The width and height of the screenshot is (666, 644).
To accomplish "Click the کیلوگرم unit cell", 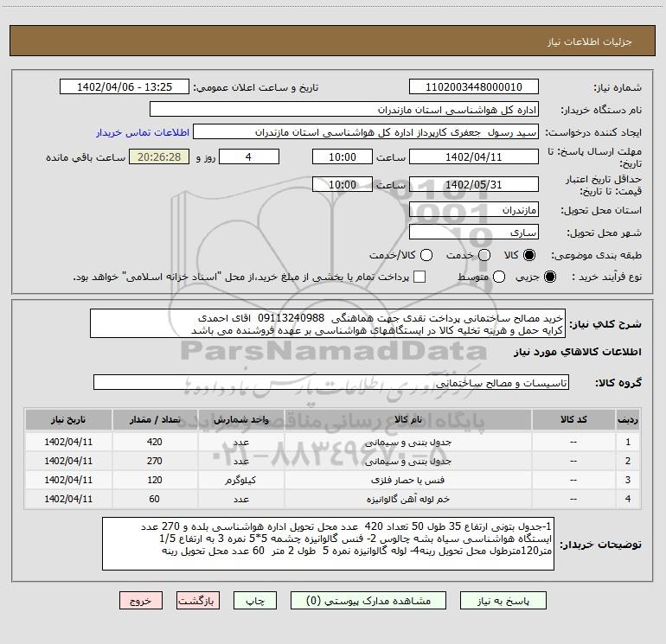I will tap(240, 480).
